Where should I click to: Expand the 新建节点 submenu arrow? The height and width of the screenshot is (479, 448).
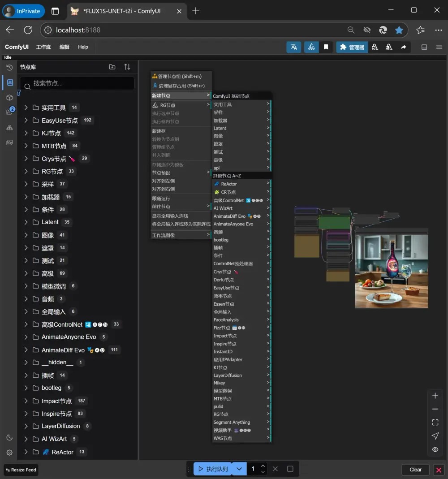click(x=209, y=95)
